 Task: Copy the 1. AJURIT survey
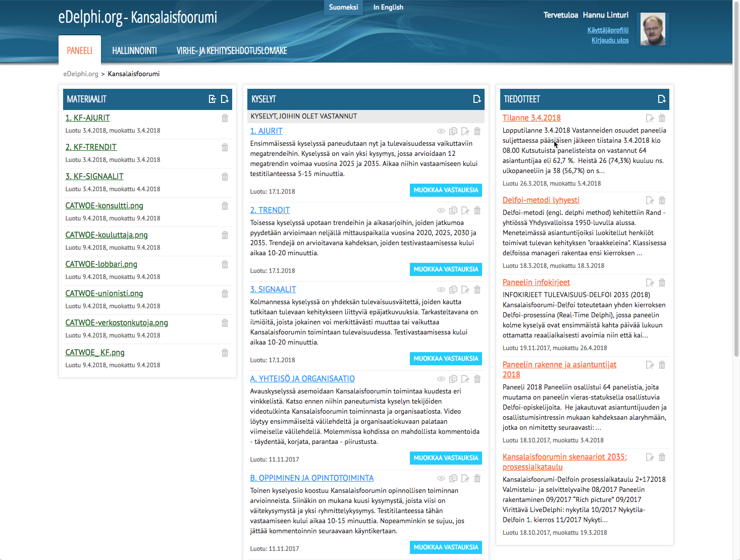(453, 131)
